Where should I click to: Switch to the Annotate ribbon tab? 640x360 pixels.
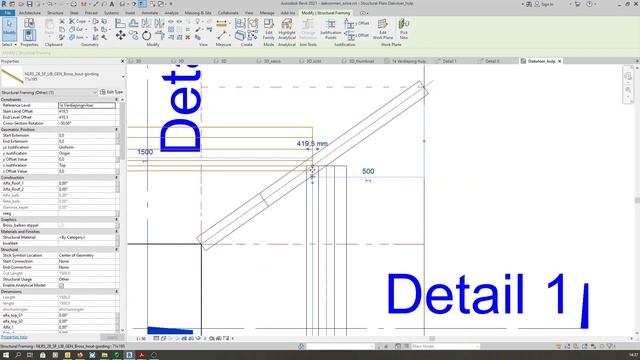[149, 13]
